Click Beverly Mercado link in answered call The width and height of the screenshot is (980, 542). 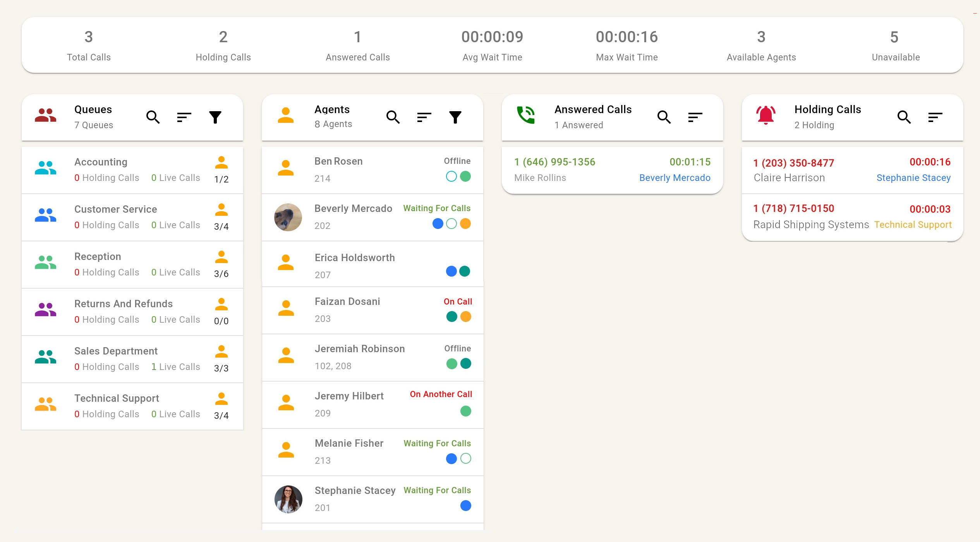coord(675,178)
